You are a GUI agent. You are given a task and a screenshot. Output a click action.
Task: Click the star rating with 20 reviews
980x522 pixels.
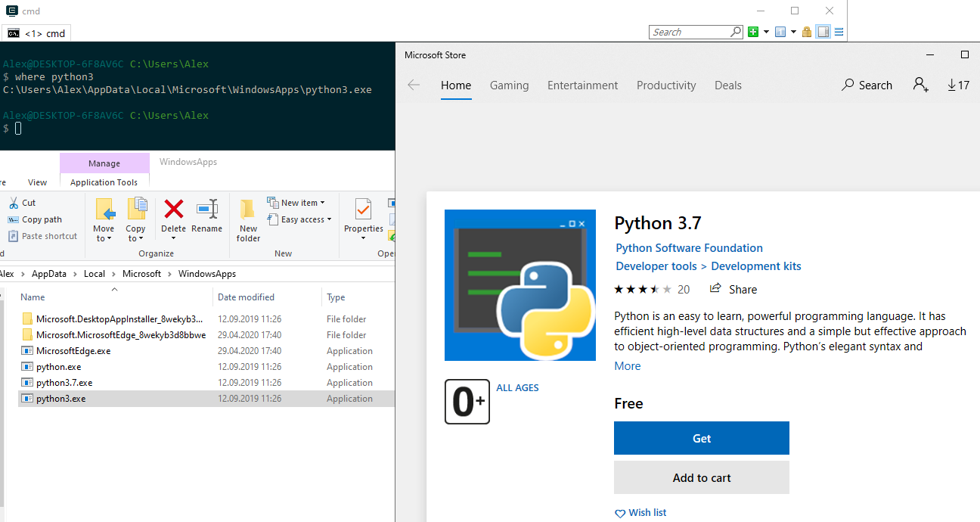(x=652, y=289)
